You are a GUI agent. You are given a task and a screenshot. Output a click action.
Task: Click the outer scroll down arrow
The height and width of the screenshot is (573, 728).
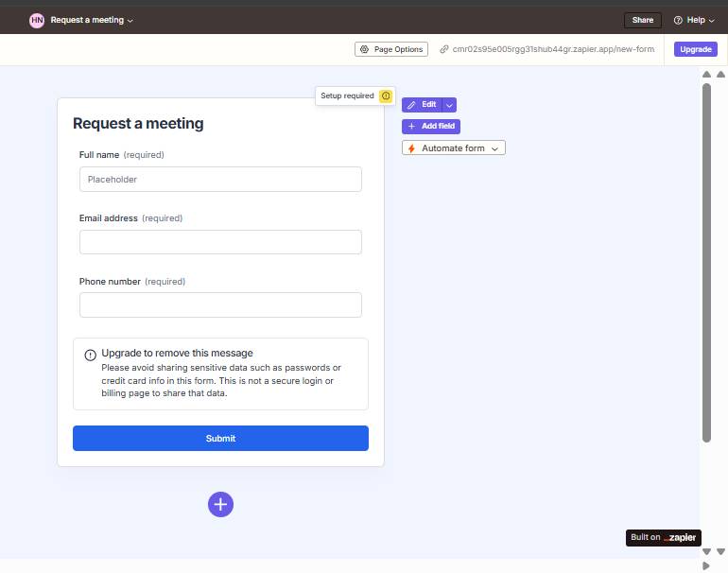tap(720, 551)
